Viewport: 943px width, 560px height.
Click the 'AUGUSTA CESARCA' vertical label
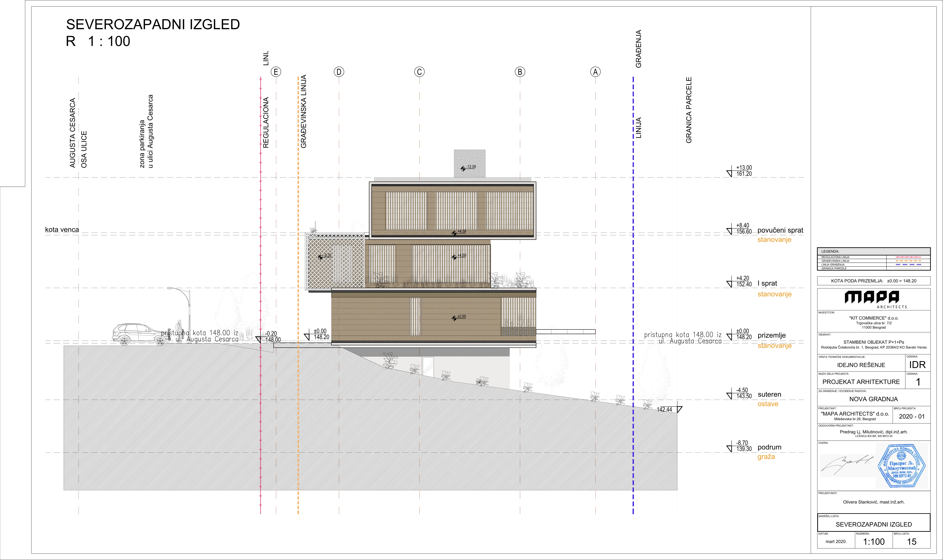point(72,133)
